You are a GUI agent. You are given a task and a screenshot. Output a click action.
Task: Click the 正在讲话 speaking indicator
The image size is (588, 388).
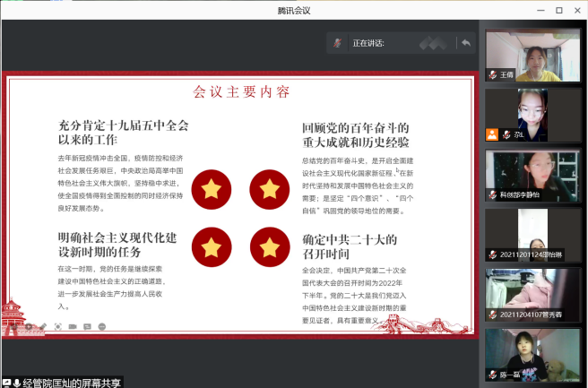[x=369, y=42]
